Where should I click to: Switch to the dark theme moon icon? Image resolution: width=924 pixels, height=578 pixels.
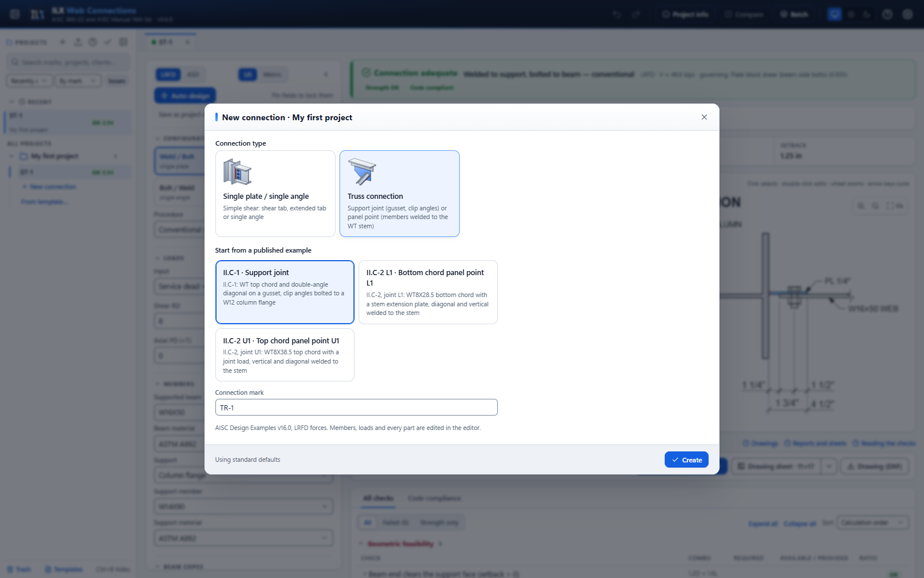pyautogui.click(x=867, y=14)
